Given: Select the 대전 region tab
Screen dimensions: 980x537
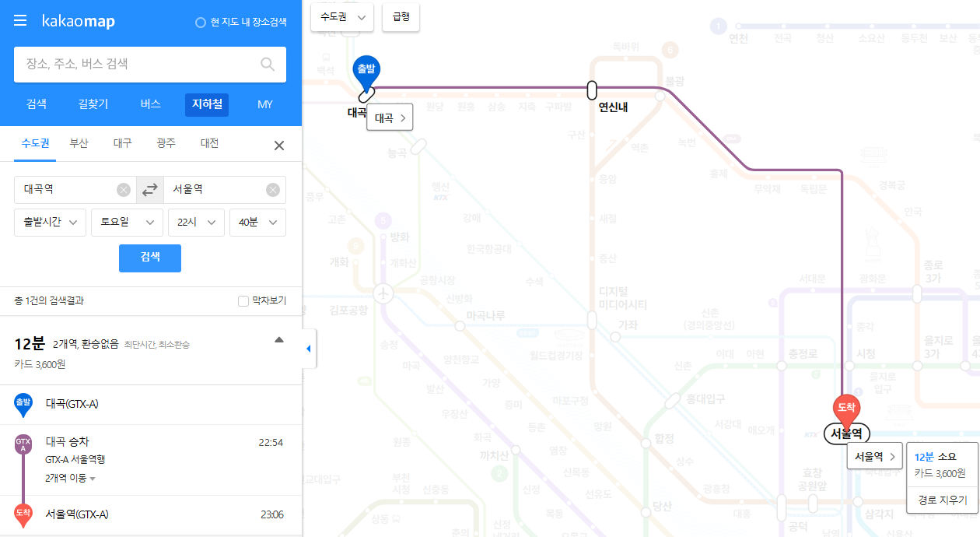Looking at the screenshot, I should pos(210,144).
